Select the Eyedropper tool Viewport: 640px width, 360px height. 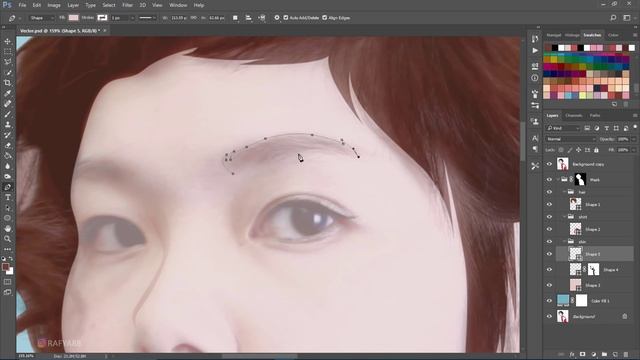[x=7, y=93]
